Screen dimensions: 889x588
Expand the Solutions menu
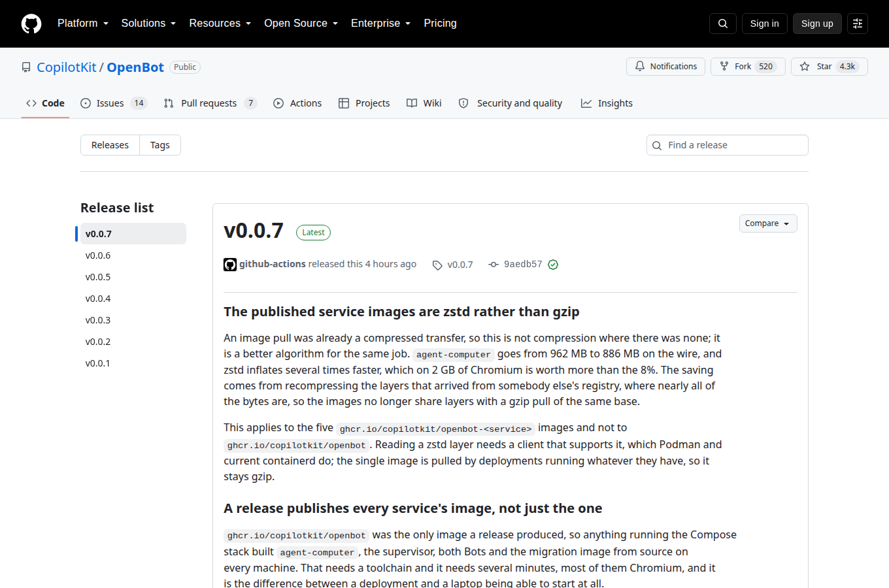tap(148, 24)
